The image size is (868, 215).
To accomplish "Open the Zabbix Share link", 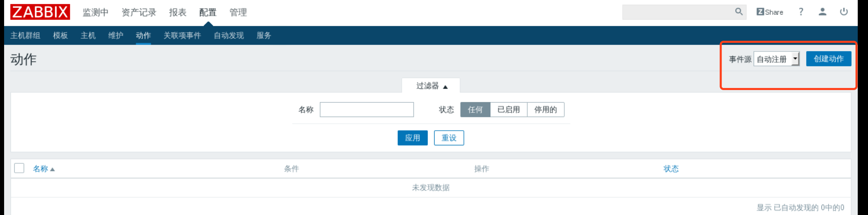I will pyautogui.click(x=770, y=12).
